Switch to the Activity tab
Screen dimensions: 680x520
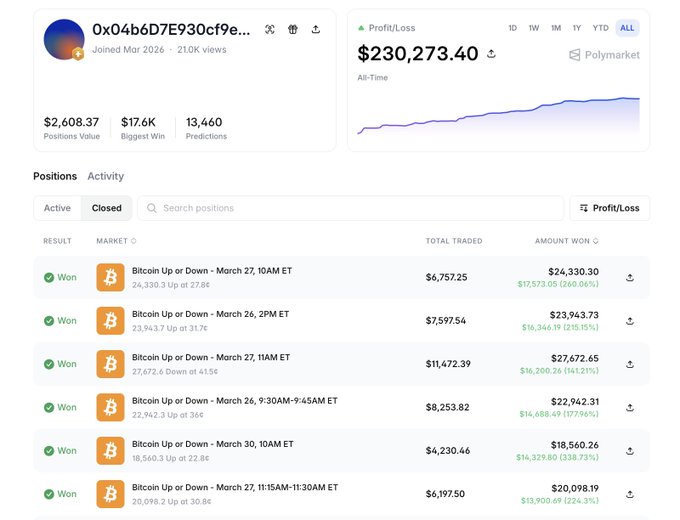105,176
